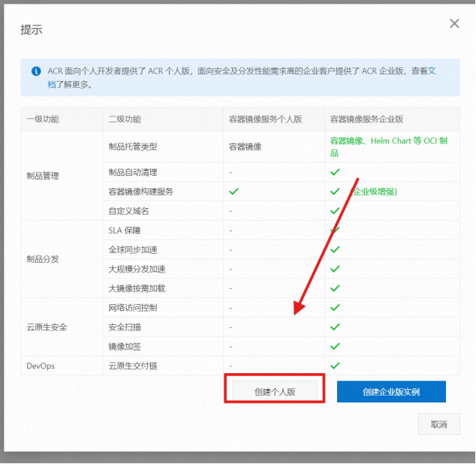Click the 创建个人版 button
476x464 pixels.
point(275,392)
